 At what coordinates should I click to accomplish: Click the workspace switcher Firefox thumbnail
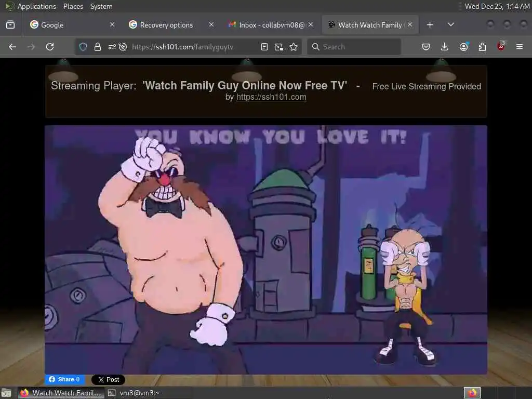pos(472,393)
